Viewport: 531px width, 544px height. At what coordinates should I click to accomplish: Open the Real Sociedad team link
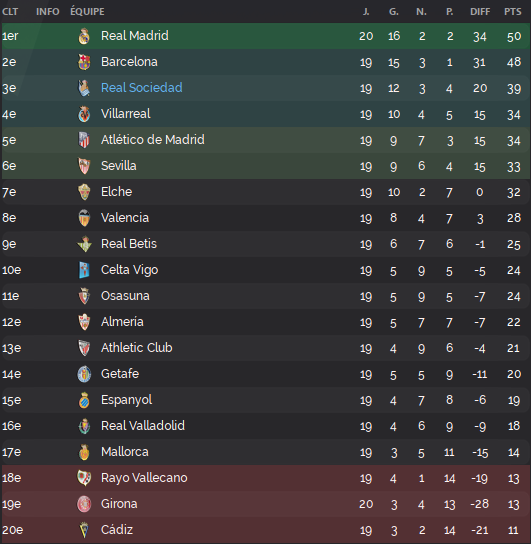click(142, 88)
